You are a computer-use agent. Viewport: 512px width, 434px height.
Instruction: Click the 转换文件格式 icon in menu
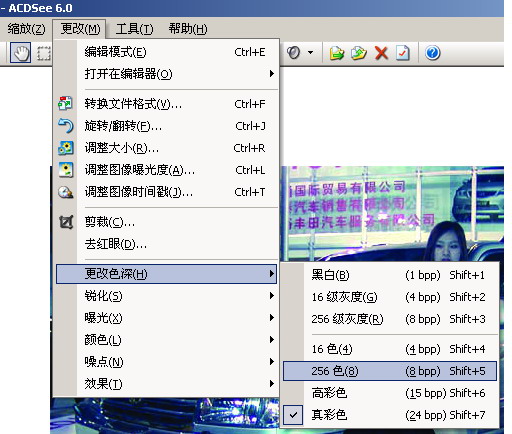click(65, 104)
